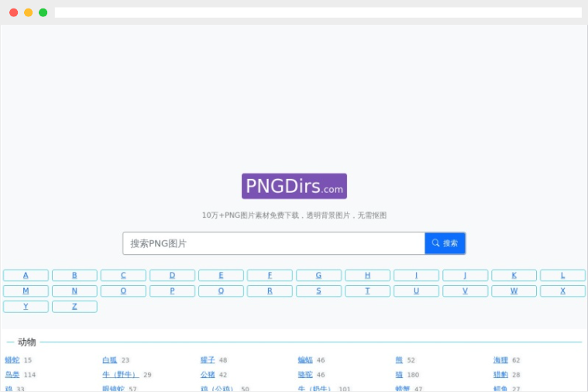
Task: Open the PNGDirs.com logo link
Action: pos(294,186)
